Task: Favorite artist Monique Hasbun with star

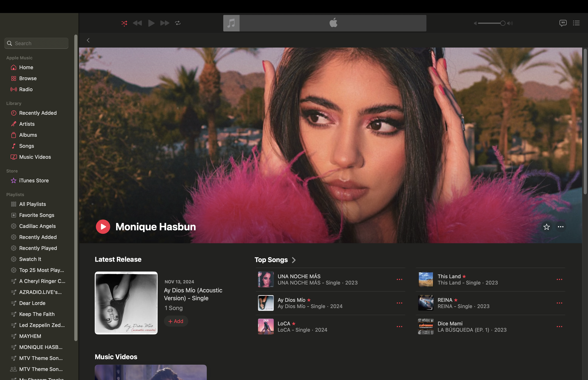Action: (x=546, y=227)
